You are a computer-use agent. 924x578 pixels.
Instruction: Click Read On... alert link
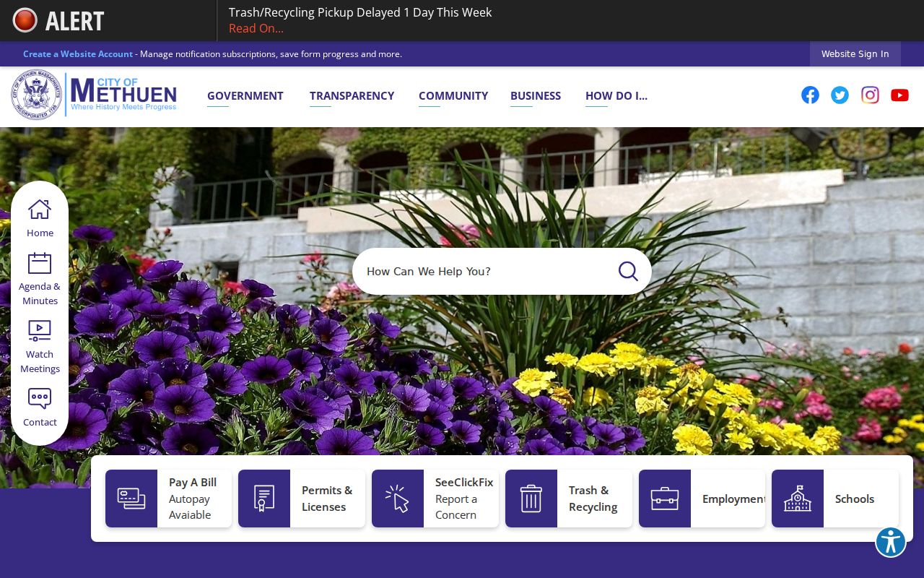tap(256, 28)
